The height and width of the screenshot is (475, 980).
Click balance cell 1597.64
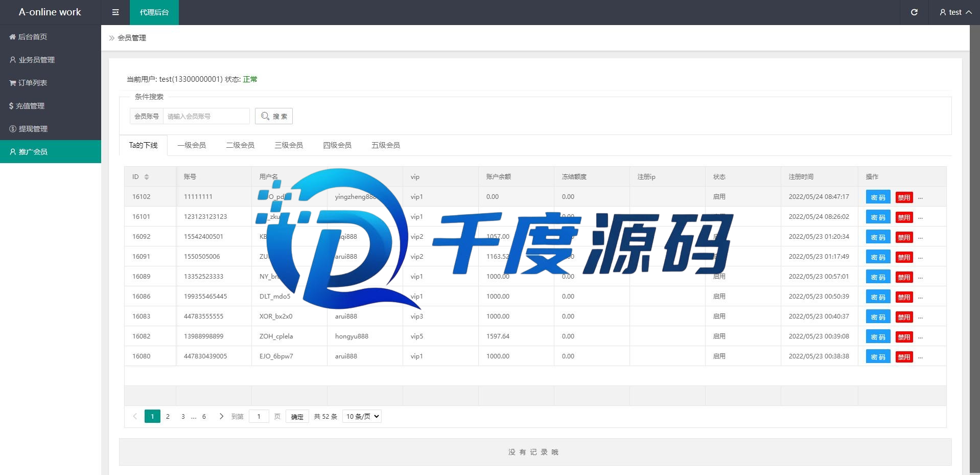(516, 336)
